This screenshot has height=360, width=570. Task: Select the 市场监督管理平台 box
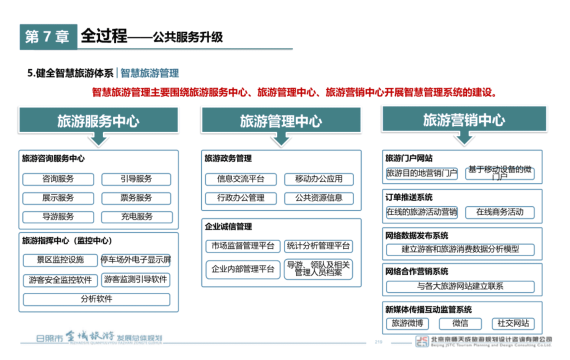(243, 247)
